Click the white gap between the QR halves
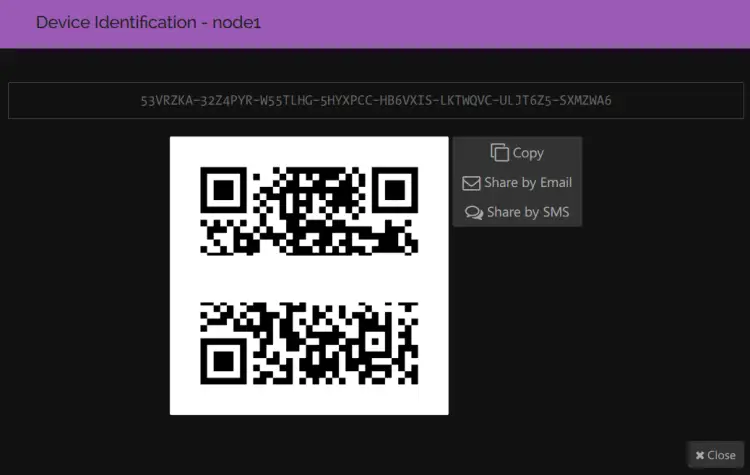750x475 pixels. 309,277
